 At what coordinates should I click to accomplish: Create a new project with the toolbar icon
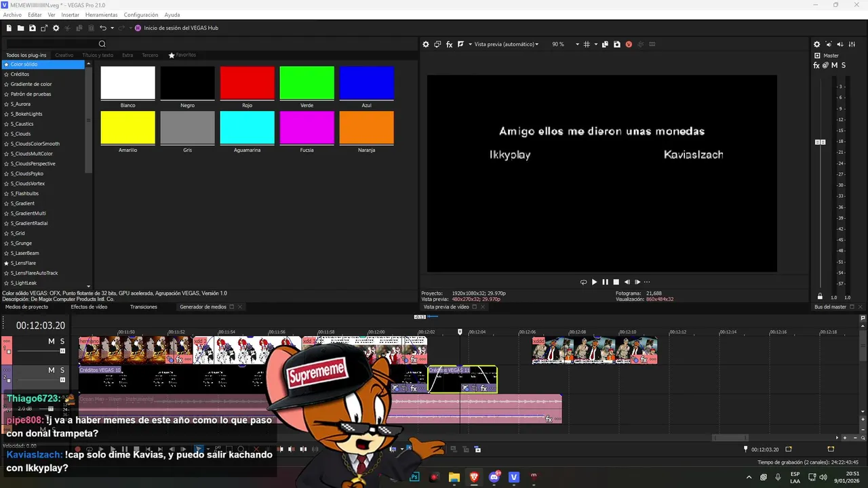[9, 28]
